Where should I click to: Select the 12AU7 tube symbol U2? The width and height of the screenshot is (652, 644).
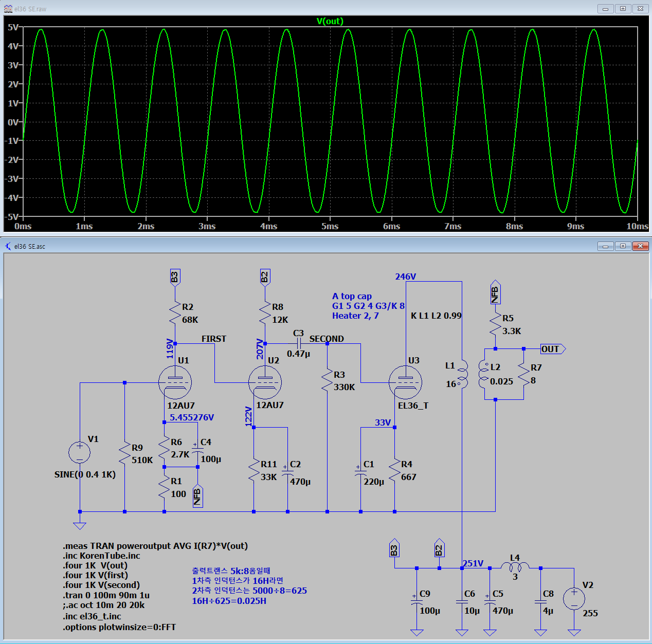coord(265,382)
